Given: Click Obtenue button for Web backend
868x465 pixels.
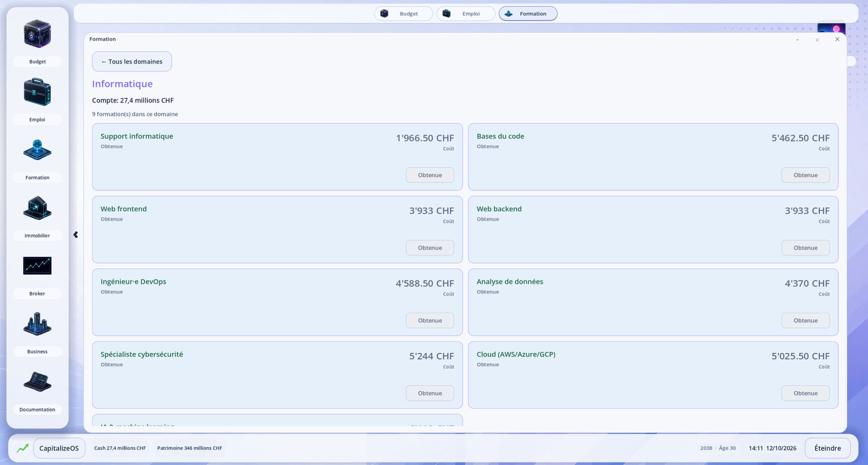Looking at the screenshot, I should 806,248.
